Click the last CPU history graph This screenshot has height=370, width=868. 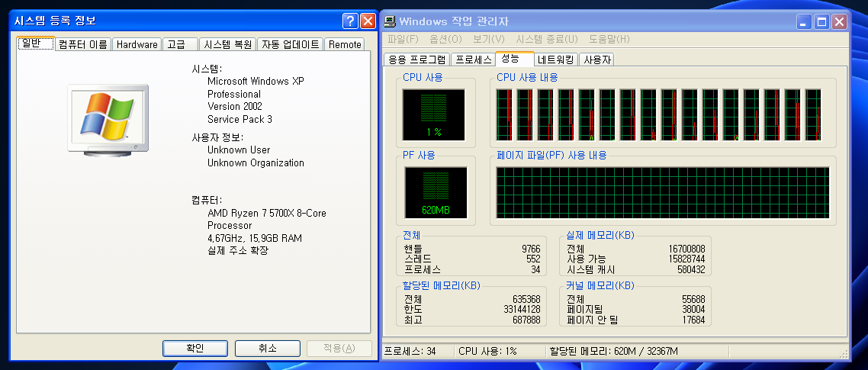813,114
